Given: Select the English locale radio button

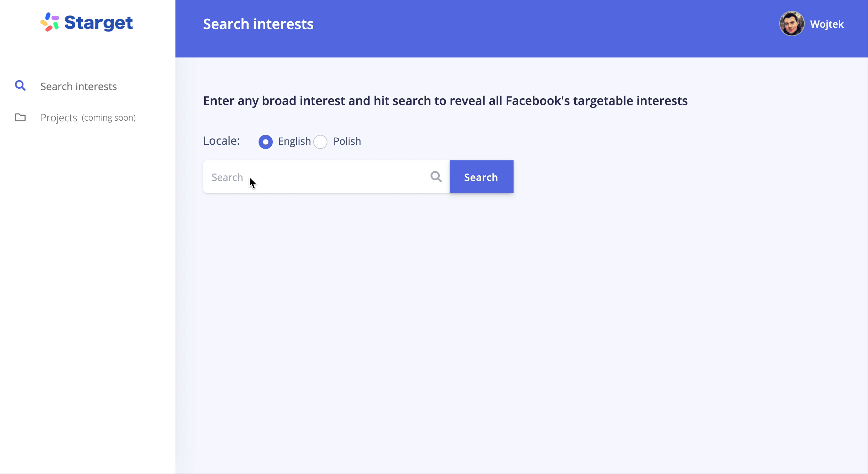Looking at the screenshot, I should point(265,141).
